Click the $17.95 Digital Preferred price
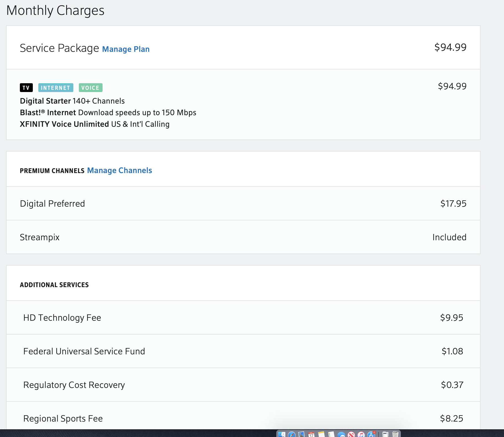The height and width of the screenshot is (437, 504). 453,204
